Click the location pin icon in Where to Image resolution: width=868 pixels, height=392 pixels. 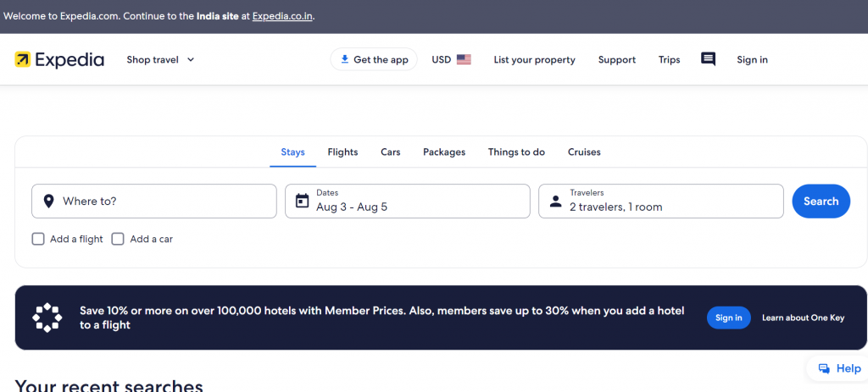pyautogui.click(x=48, y=202)
